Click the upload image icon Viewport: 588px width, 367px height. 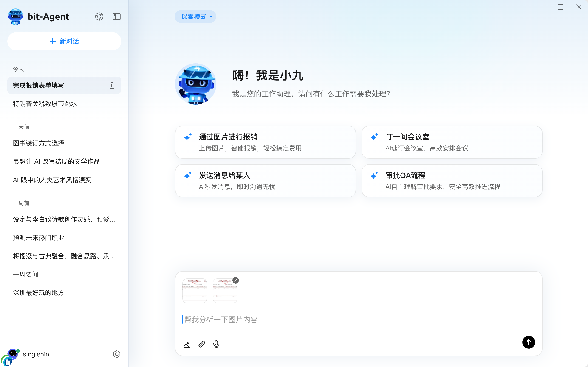[x=187, y=344]
